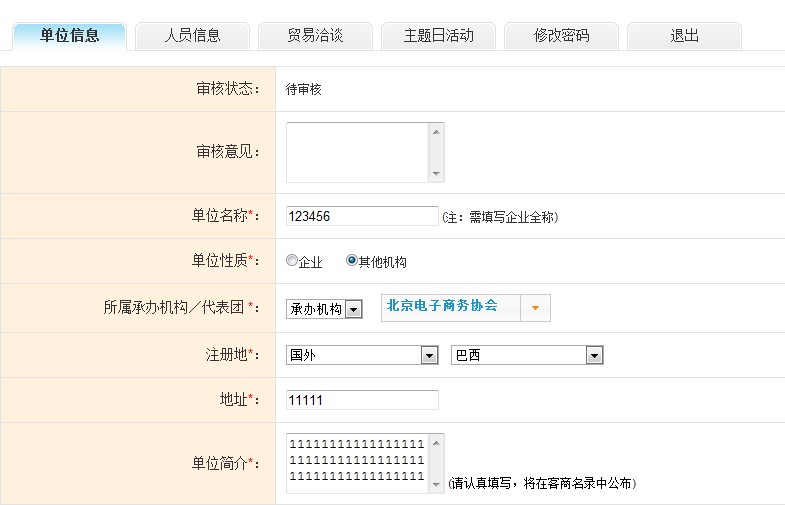Choose the 其他机构 radio option
The width and height of the screenshot is (785, 505).
pos(351,261)
